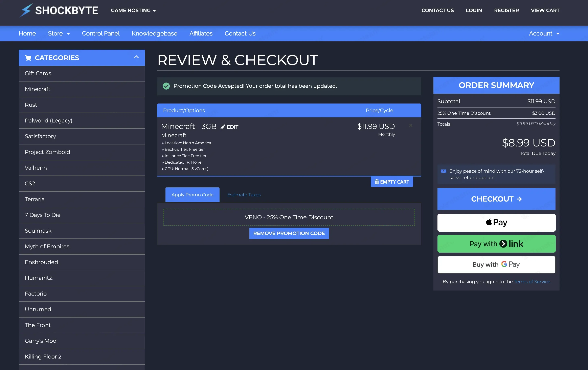Go to Home in the blue navigation bar
588x370 pixels.
pyautogui.click(x=27, y=33)
